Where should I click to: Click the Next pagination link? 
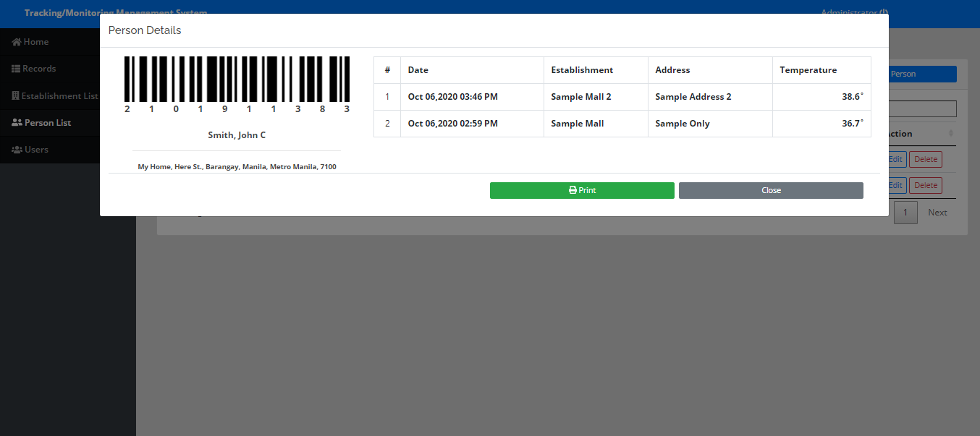pos(937,212)
